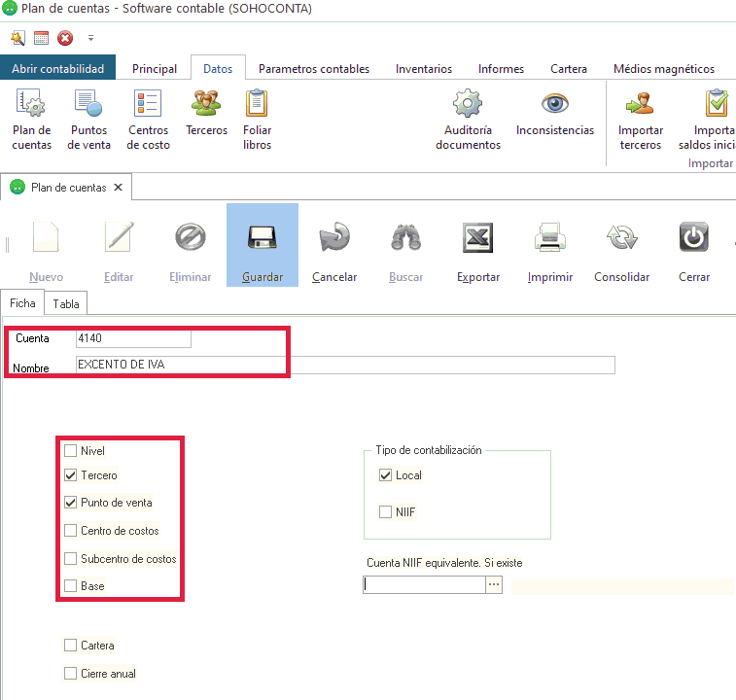Check the NIIF checkbox
Image resolution: width=736 pixels, height=700 pixels.
pyautogui.click(x=385, y=511)
